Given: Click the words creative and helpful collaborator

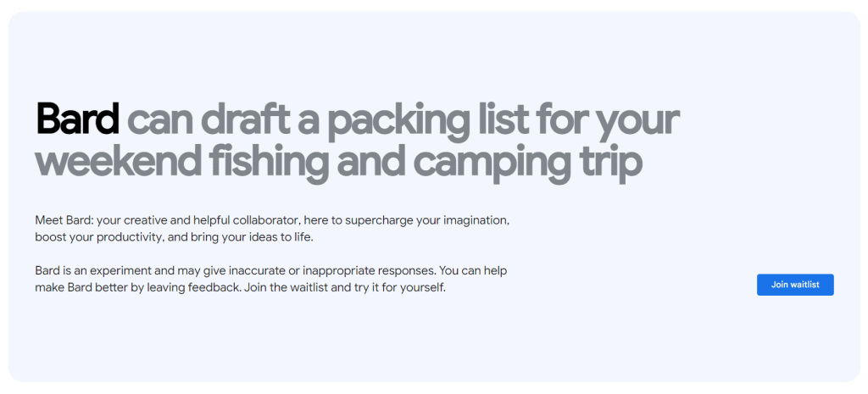Looking at the screenshot, I should 210,220.
